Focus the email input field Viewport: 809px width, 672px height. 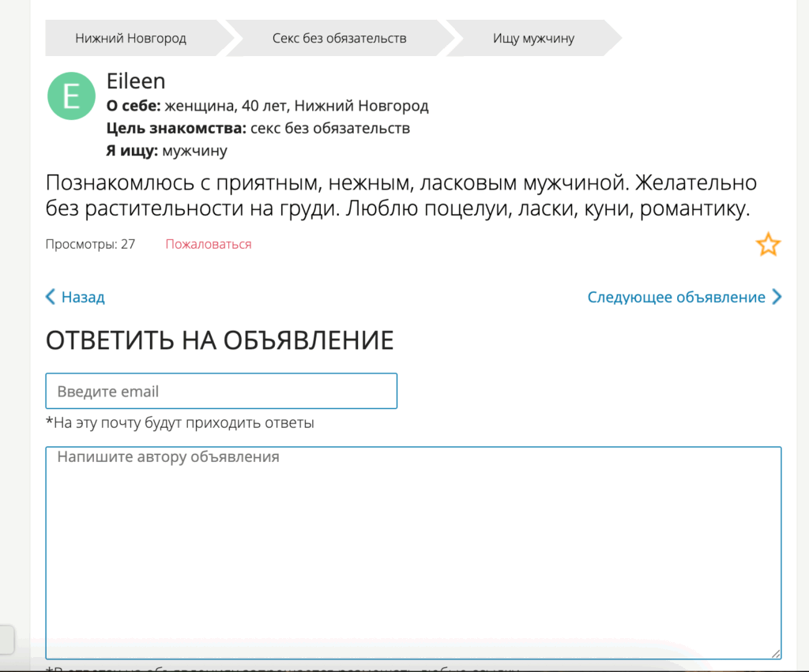(221, 390)
